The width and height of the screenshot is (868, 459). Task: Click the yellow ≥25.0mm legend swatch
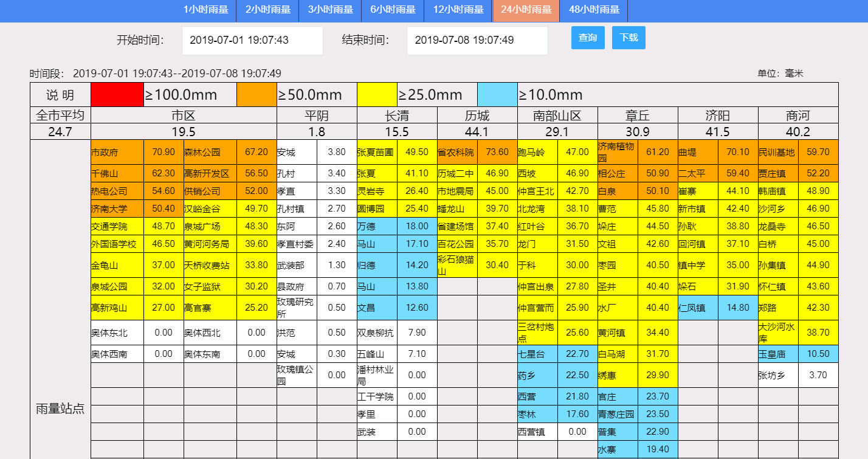point(377,94)
